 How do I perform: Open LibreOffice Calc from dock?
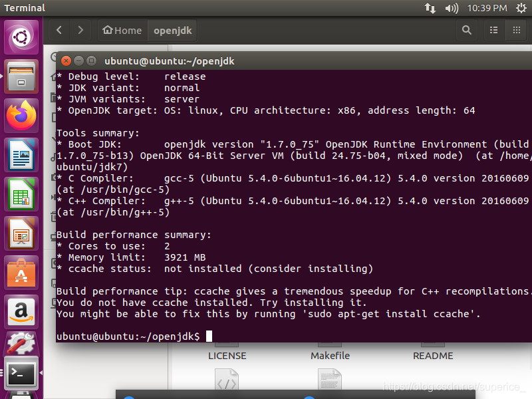point(21,194)
